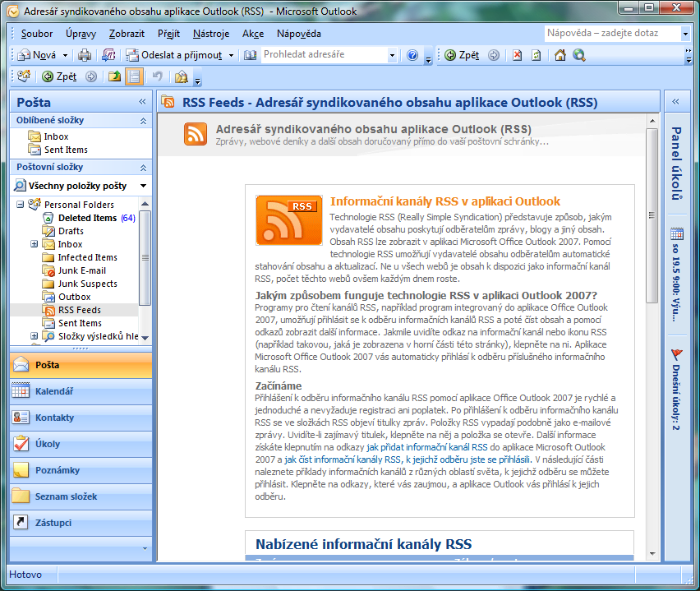Click the Forward arrow in the Web toolbar

click(493, 55)
